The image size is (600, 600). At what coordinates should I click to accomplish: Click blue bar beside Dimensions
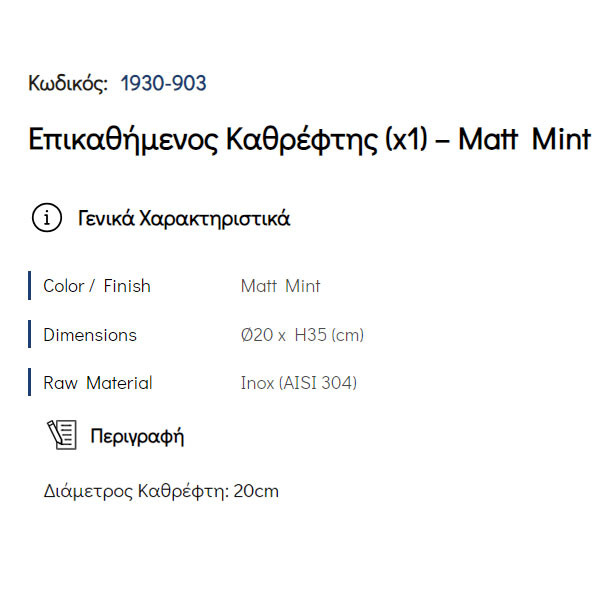pos(30,334)
